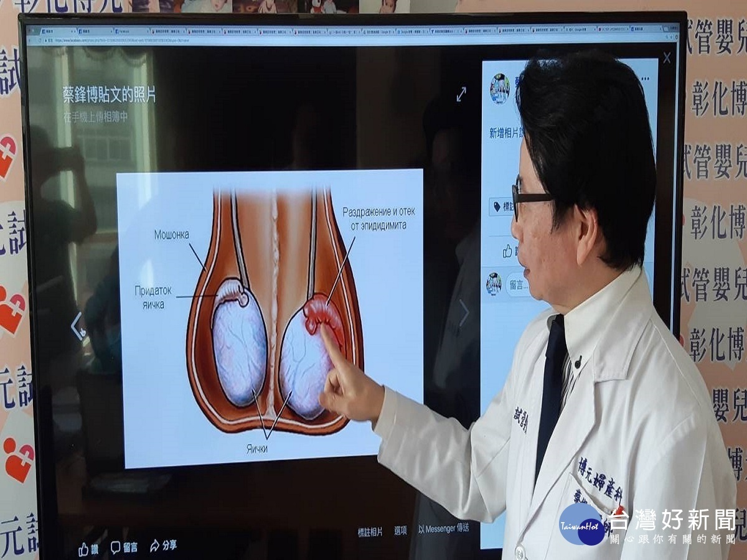
Task: Click the tag icon 標註 button in the side panel
Action: [x=502, y=207]
